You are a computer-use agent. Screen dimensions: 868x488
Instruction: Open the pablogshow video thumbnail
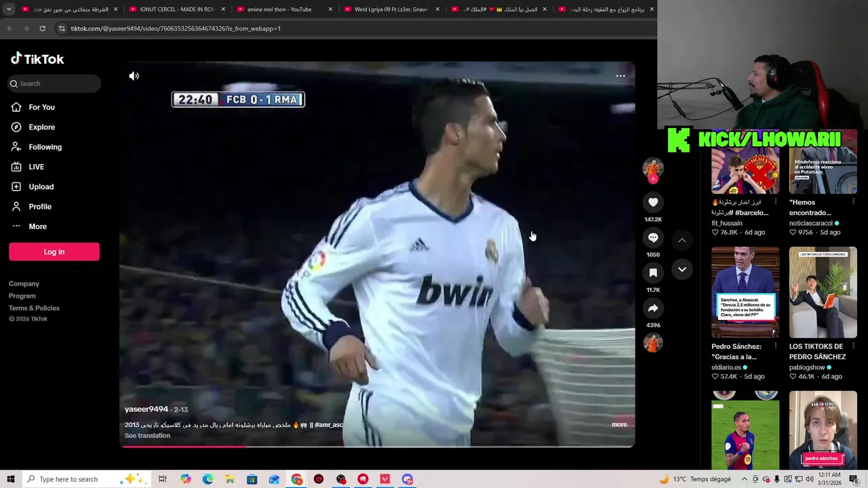[x=823, y=292]
